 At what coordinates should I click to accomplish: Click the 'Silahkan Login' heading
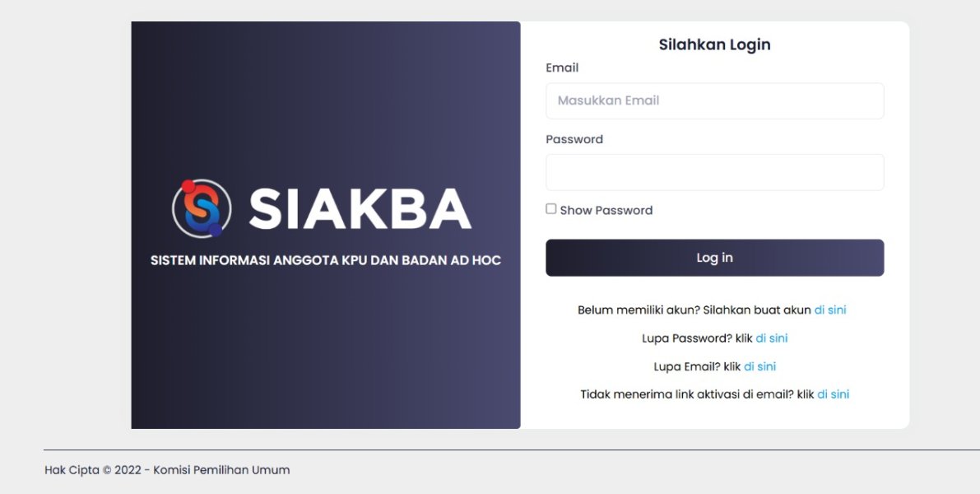[714, 44]
